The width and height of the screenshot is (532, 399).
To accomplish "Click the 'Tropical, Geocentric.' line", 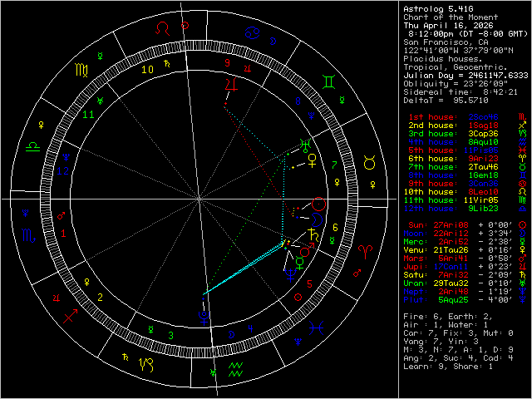I will click(x=455, y=67).
